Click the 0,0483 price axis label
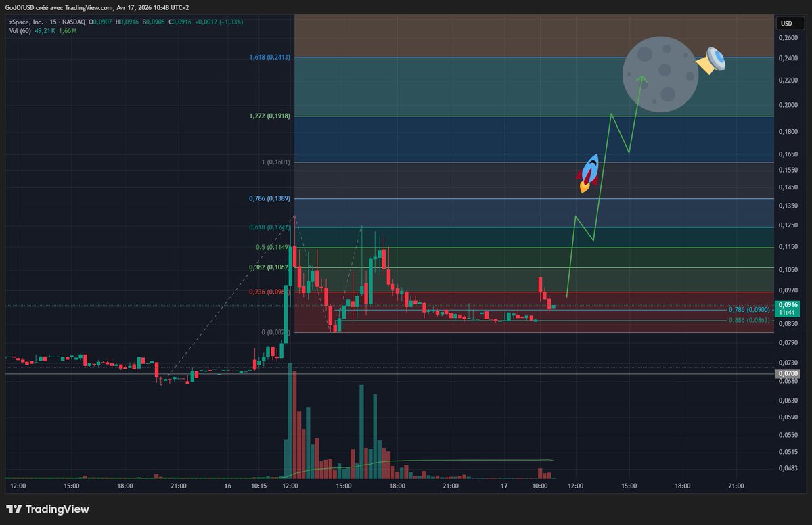 [x=788, y=468]
